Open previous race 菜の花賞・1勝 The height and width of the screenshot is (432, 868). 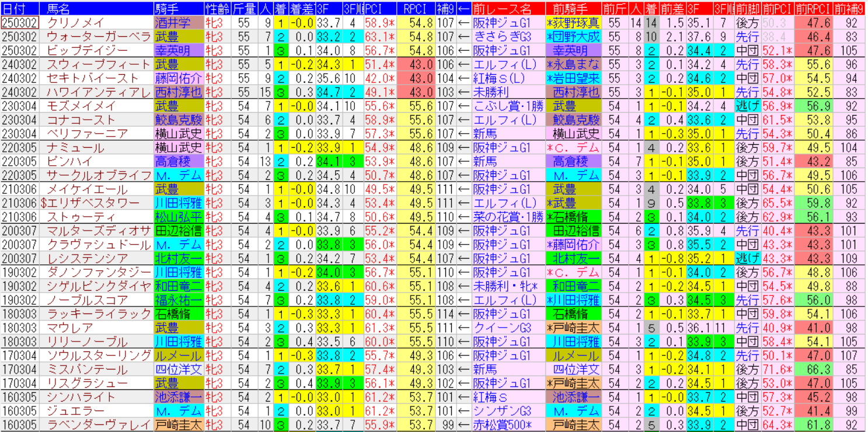click(x=508, y=217)
